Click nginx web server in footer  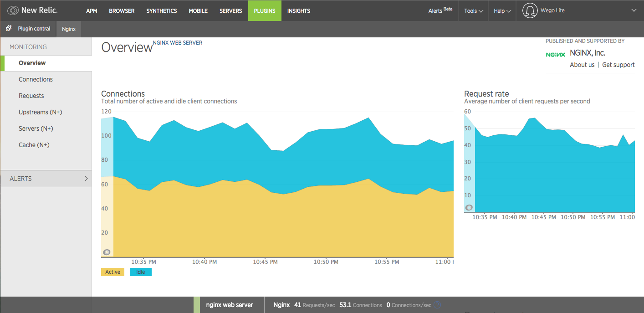[230, 305]
